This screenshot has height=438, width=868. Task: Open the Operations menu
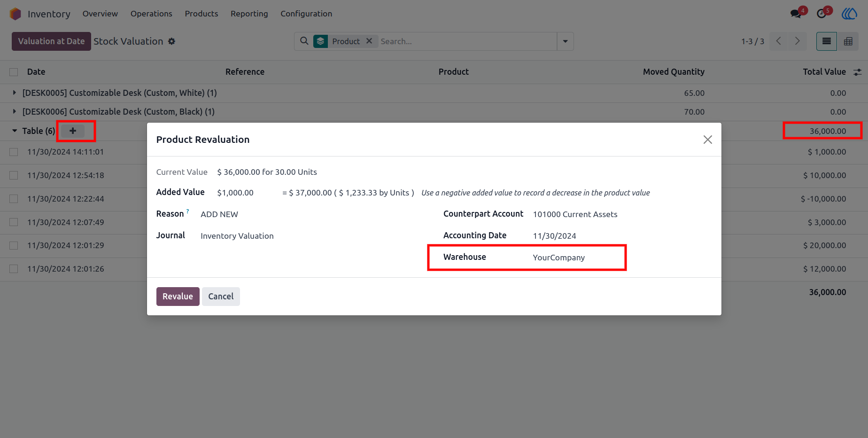coord(151,14)
